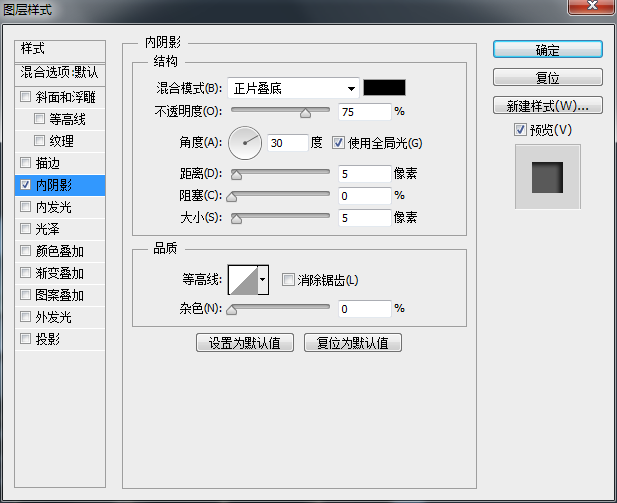Click the 距离 slider handle

pyautogui.click(x=236, y=175)
